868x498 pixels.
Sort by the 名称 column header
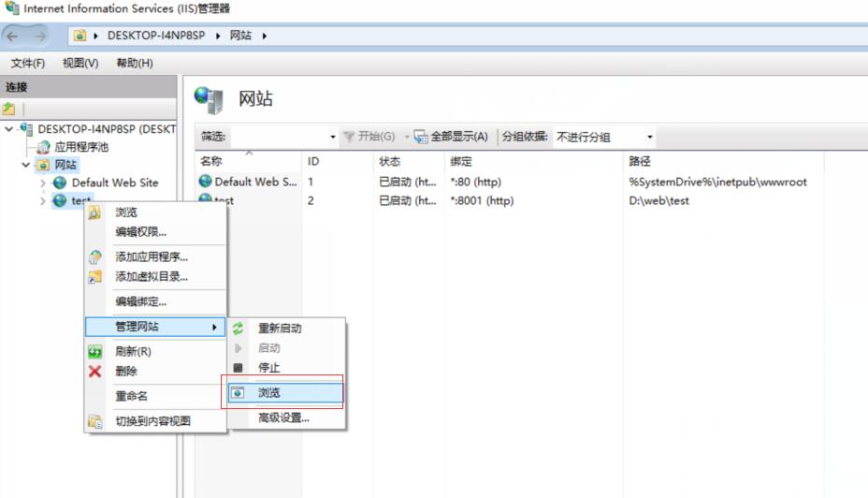point(210,161)
